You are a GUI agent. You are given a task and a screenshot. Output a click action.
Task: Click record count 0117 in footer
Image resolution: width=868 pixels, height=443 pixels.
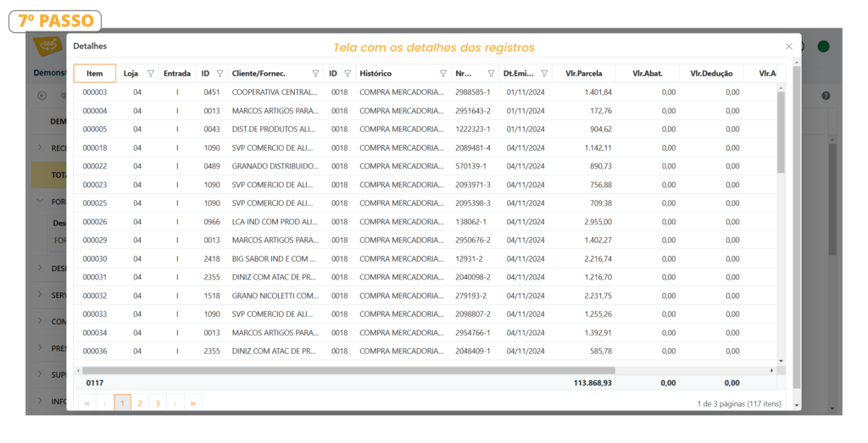95,383
